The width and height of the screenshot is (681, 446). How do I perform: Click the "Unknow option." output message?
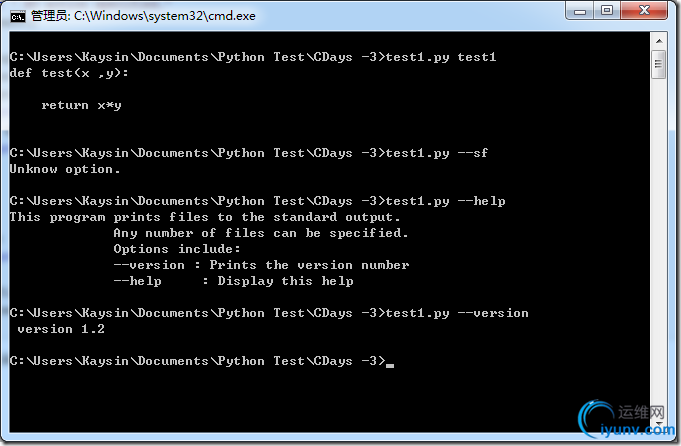(x=65, y=169)
